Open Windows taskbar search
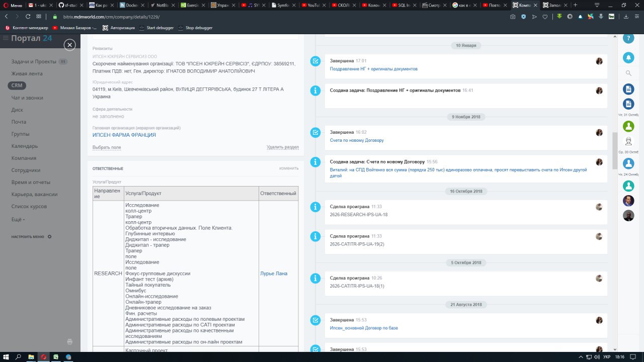The width and height of the screenshot is (644, 362). [19, 356]
